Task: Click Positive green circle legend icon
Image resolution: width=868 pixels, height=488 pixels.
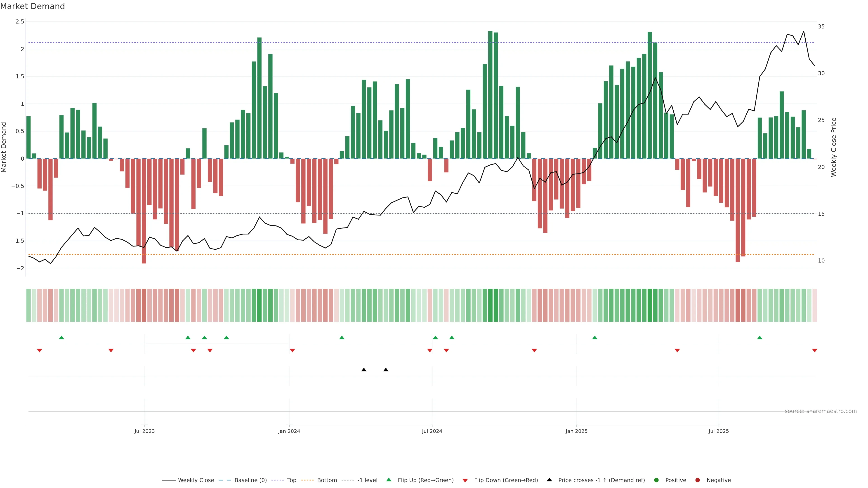Action: (x=656, y=480)
